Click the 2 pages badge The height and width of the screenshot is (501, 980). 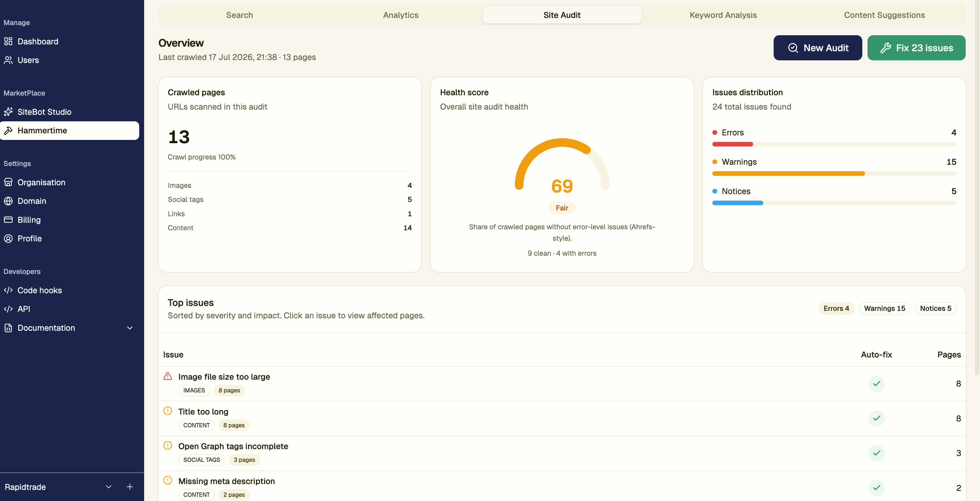click(x=234, y=494)
